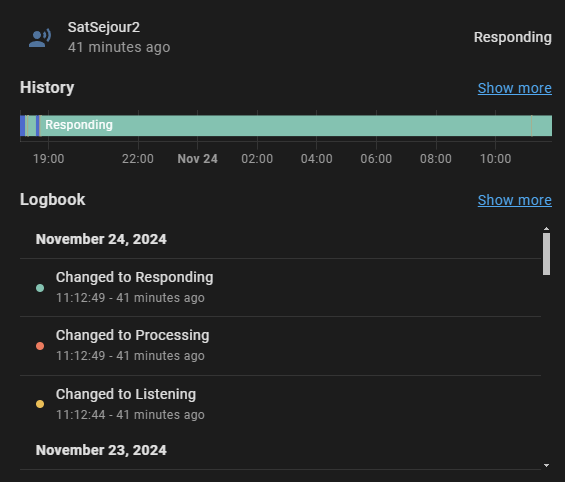
Task: Click the orange Processing logbook dot
Action: (40, 346)
